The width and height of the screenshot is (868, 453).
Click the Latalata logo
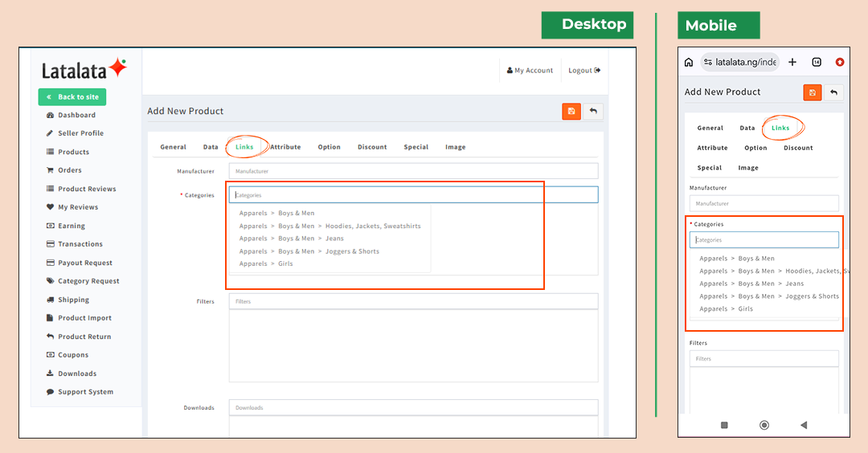point(84,69)
